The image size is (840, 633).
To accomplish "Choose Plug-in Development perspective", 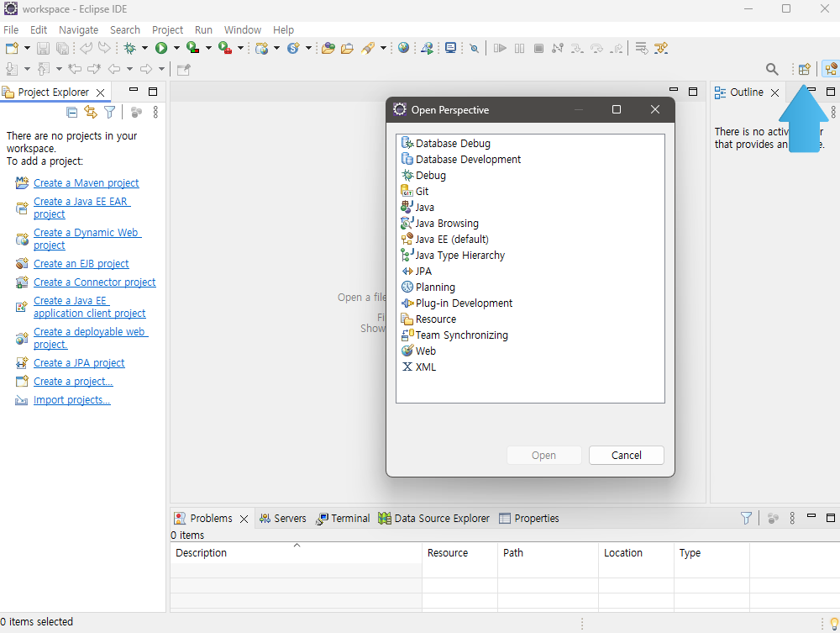I will click(456, 303).
